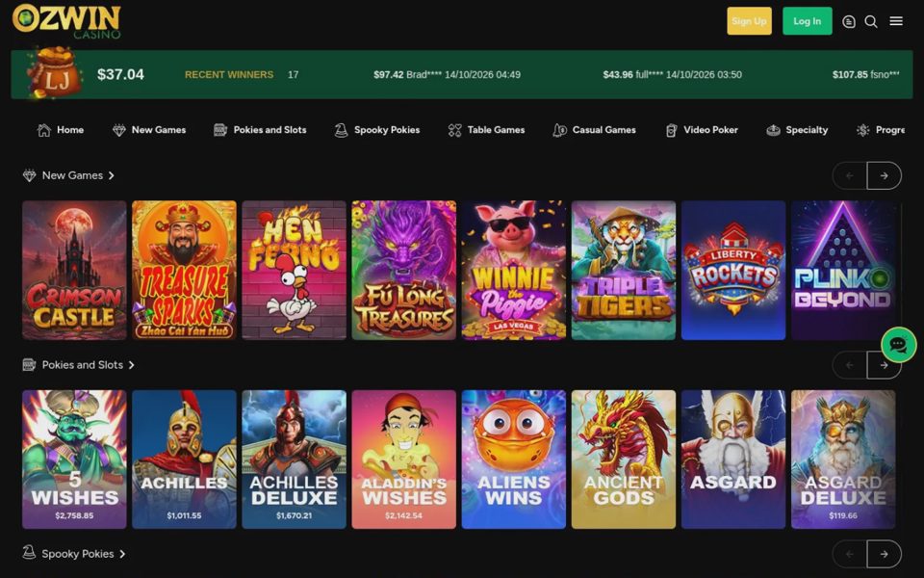Open the Plinko Beyond game thumbnail
The image size is (924, 578).
click(843, 270)
